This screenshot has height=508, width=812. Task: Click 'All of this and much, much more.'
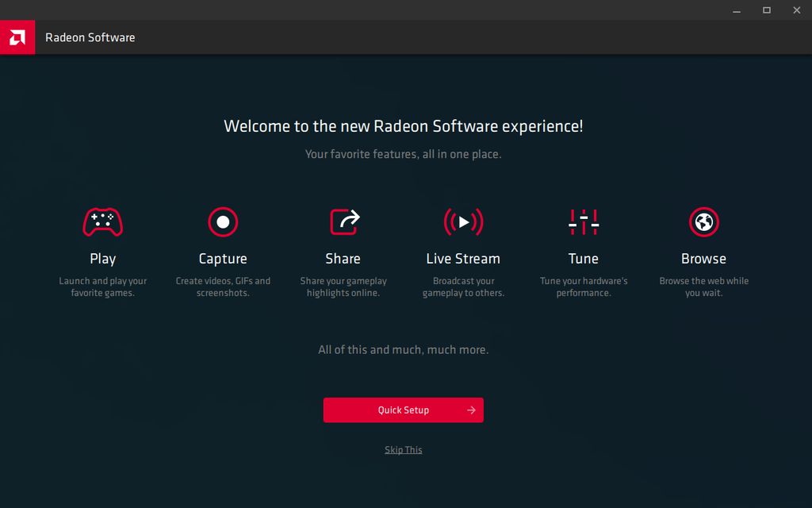click(x=404, y=350)
